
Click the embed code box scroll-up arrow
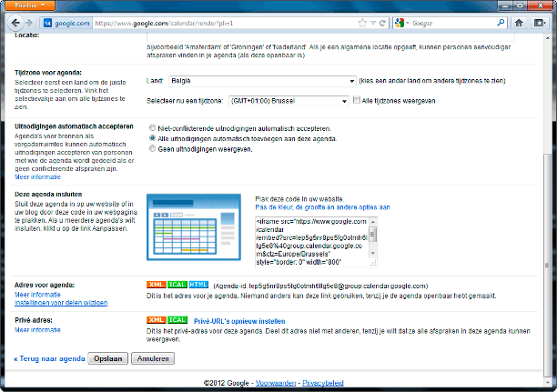point(373,222)
